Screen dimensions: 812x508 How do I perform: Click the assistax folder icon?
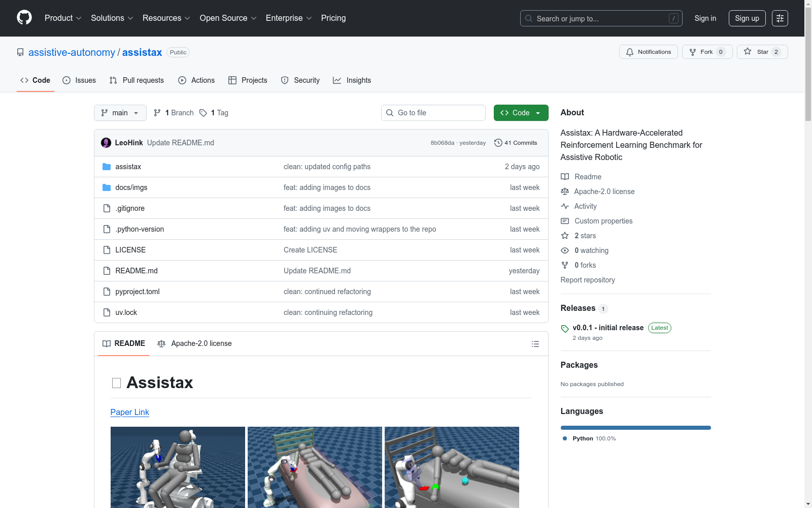point(107,167)
